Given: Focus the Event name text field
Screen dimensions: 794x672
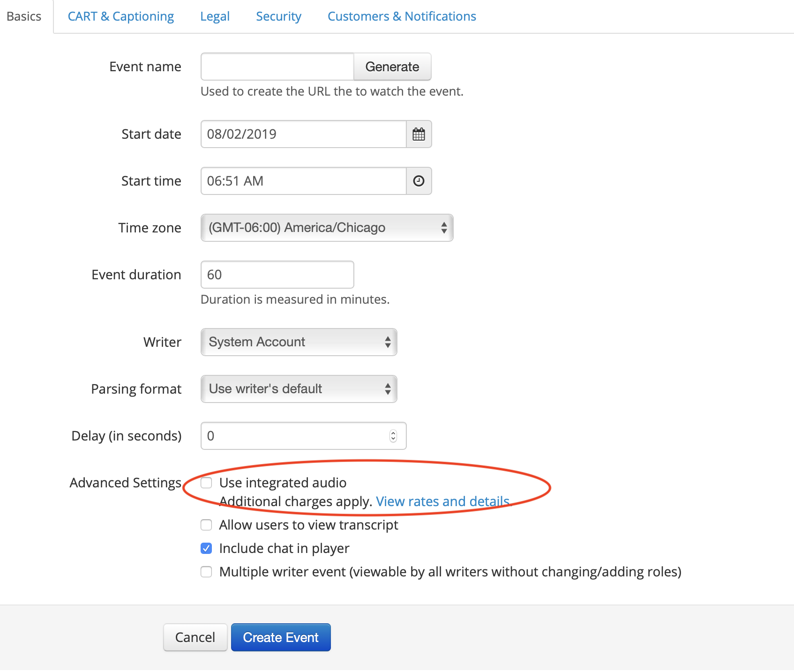Looking at the screenshot, I should (277, 67).
